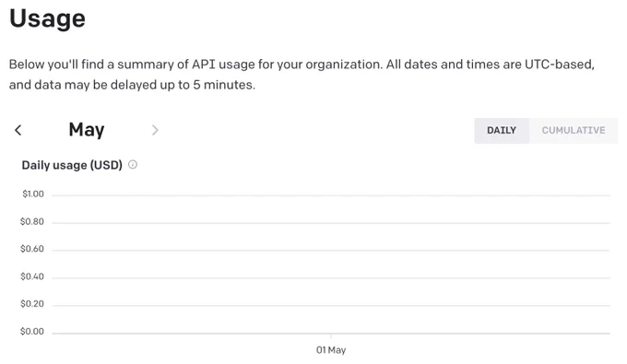Click the May month label
Viewport: 627px width, 364px height.
[x=87, y=130]
